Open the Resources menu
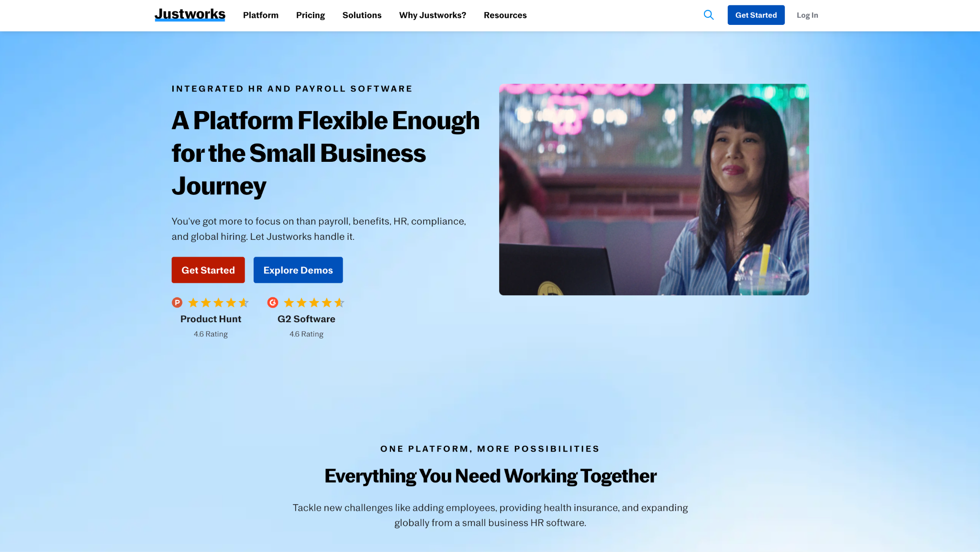 [x=505, y=15]
